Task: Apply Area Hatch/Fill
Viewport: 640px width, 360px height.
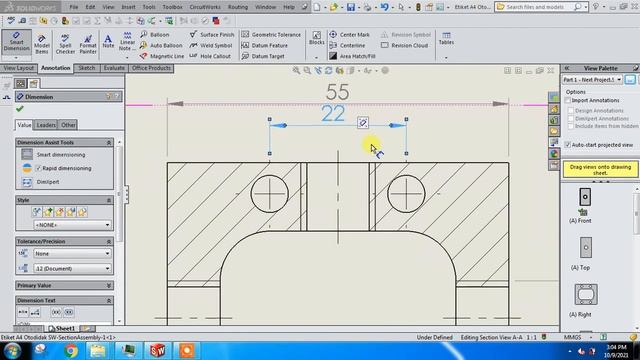Action: (x=352, y=56)
